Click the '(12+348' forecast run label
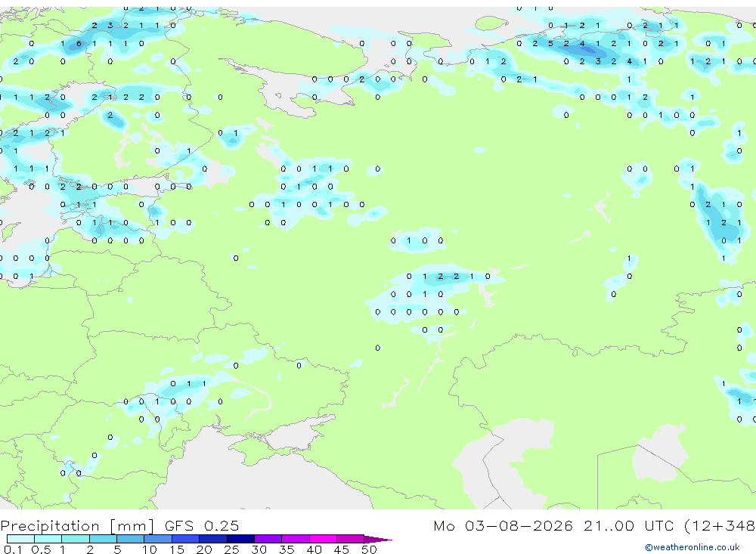The height and width of the screenshot is (554, 756). point(720,525)
